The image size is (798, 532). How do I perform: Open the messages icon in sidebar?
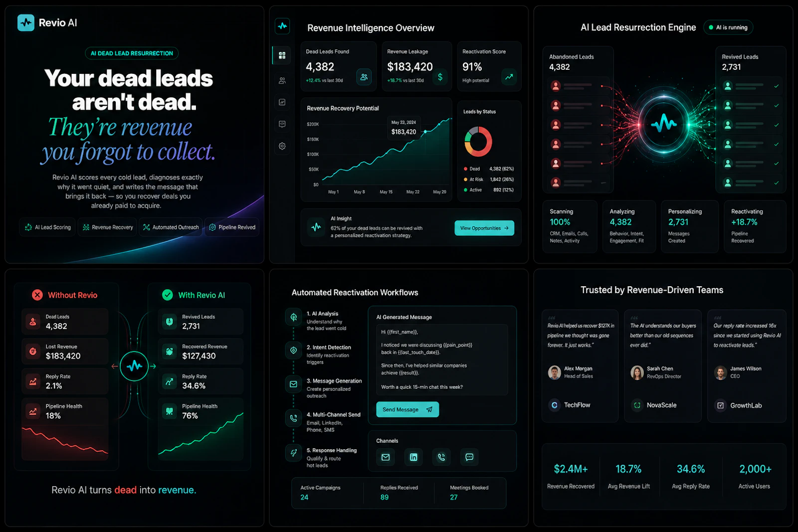tap(282, 124)
